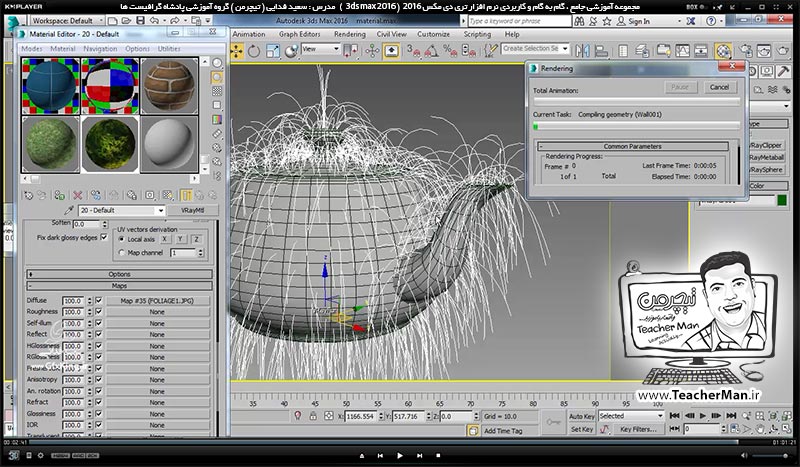Viewport: 800px width, 467px height.
Task: Open 3ds Max search binoculars icon
Action: pyautogui.click(x=579, y=21)
